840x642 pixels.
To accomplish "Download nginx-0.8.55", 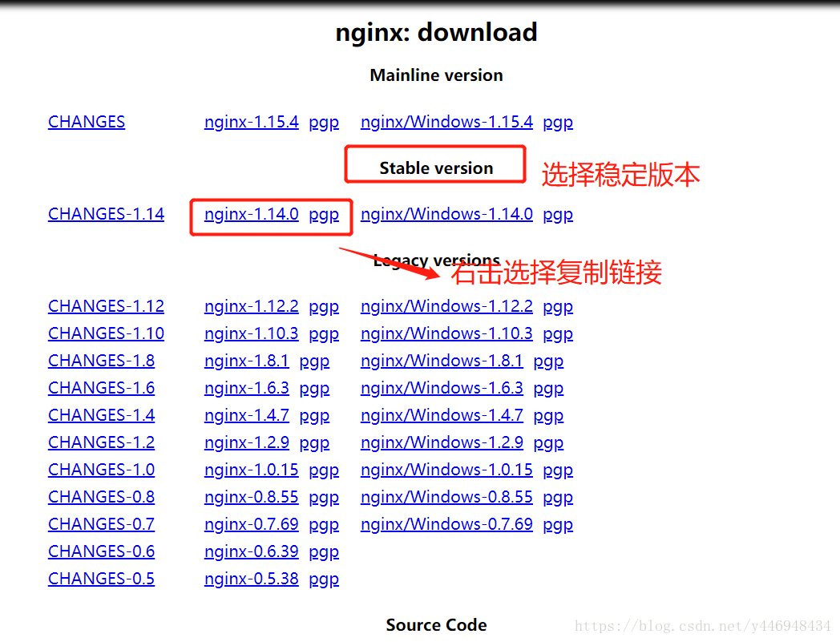I will [x=251, y=498].
